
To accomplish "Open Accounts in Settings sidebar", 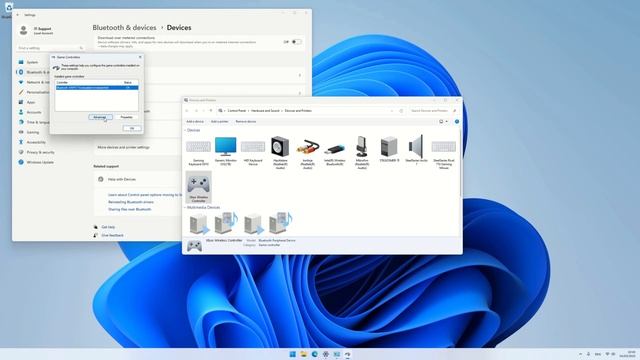I will click(x=33, y=112).
